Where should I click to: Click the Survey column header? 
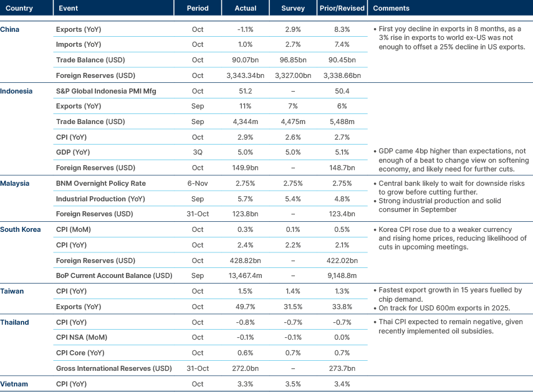[292, 8]
